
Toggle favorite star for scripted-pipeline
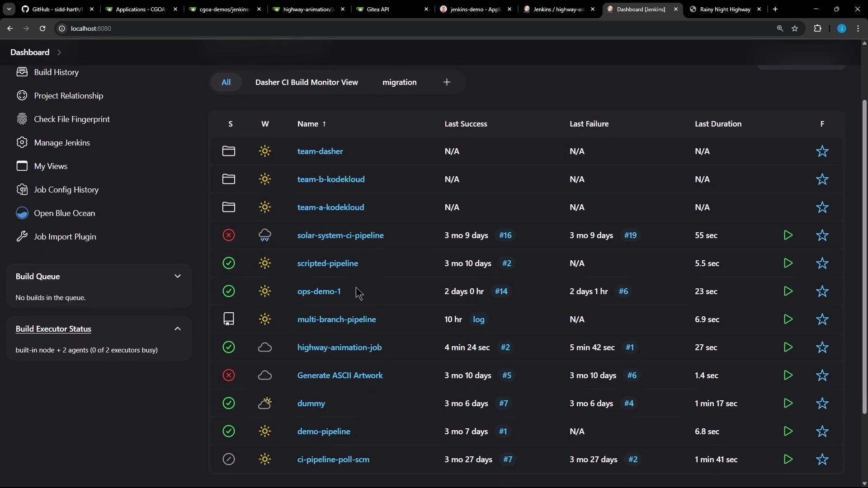(822, 263)
